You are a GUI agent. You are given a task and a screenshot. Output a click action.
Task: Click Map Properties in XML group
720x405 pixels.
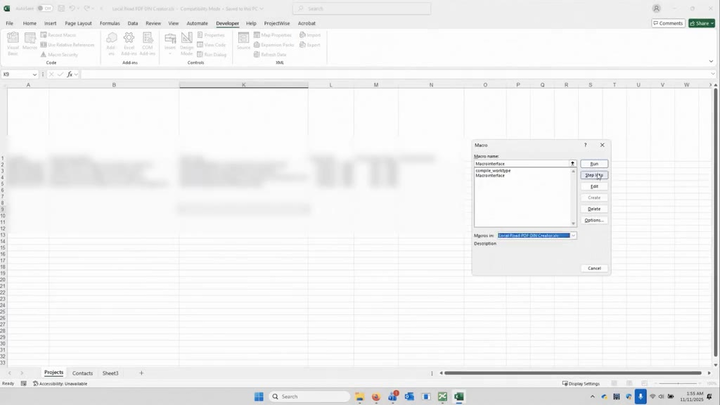(x=273, y=35)
